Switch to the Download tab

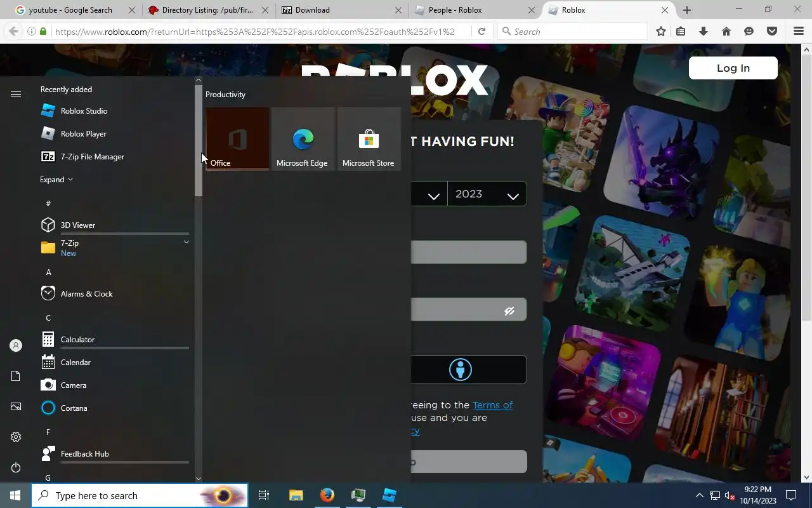341,10
